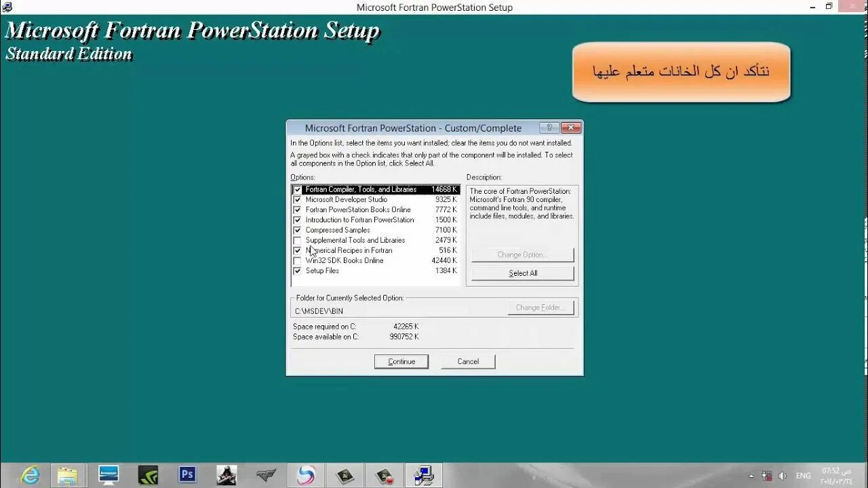Continue with the installation
This screenshot has width=868, height=488.
(401, 361)
